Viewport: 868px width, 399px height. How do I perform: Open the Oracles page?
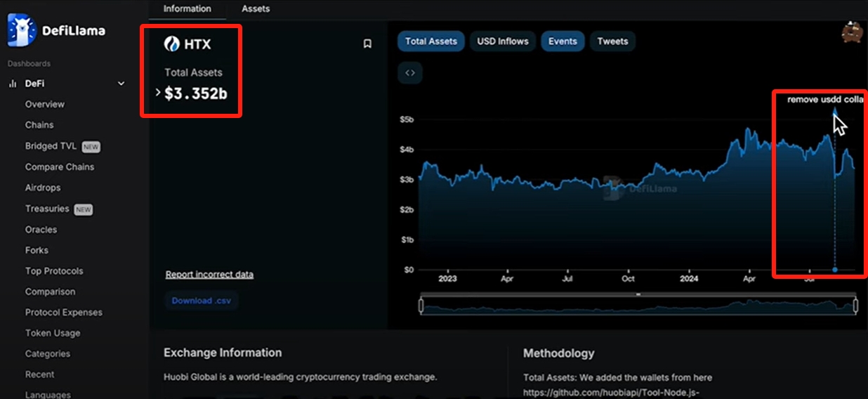(x=41, y=230)
